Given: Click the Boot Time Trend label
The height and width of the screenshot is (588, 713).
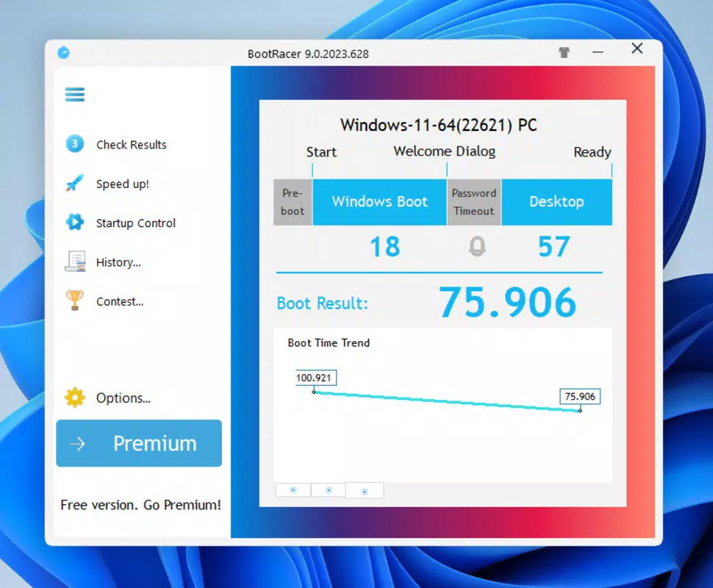Looking at the screenshot, I should (329, 343).
